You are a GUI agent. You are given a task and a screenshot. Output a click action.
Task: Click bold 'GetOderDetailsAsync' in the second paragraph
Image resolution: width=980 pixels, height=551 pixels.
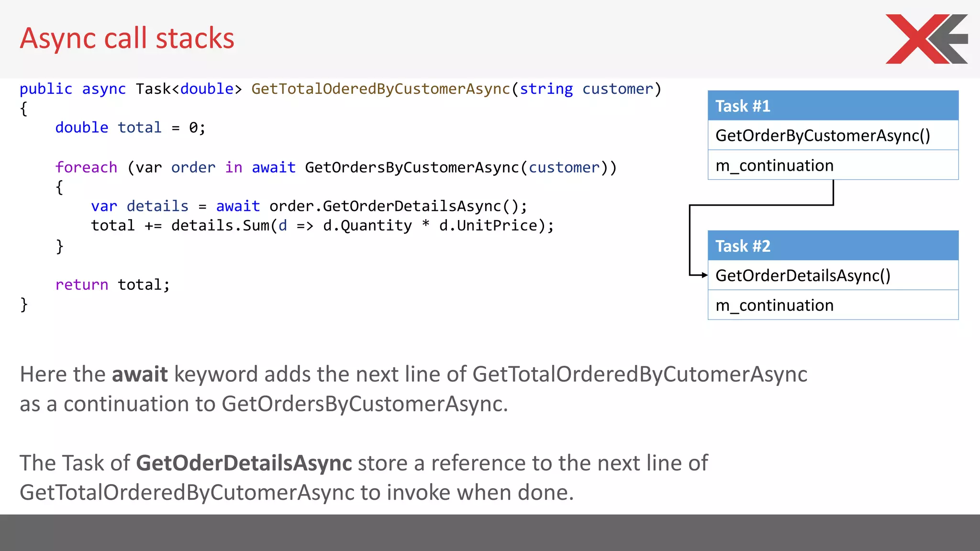[244, 463]
